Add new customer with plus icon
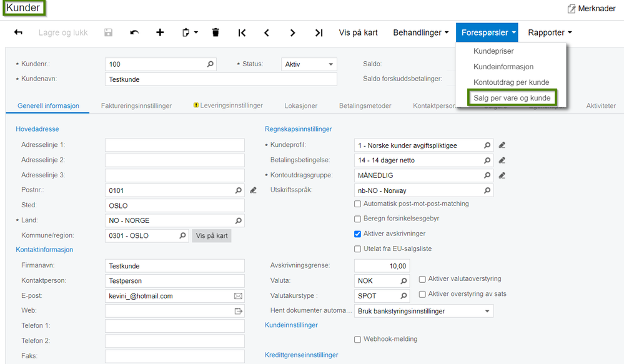The image size is (624, 364). [160, 32]
